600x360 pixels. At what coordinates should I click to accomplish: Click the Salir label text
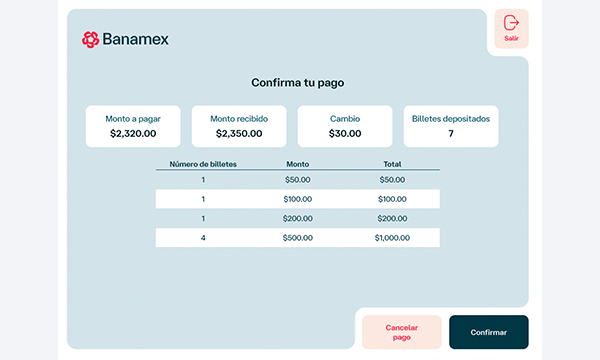[512, 38]
